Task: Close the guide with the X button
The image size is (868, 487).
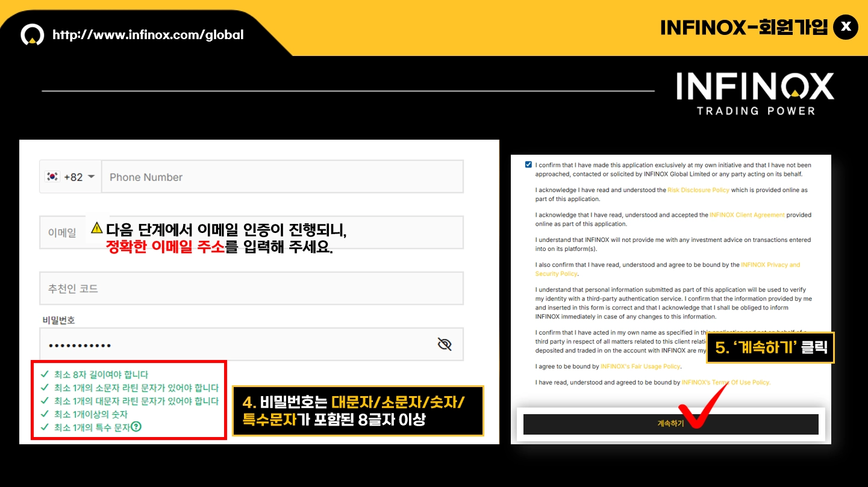Action: [845, 27]
